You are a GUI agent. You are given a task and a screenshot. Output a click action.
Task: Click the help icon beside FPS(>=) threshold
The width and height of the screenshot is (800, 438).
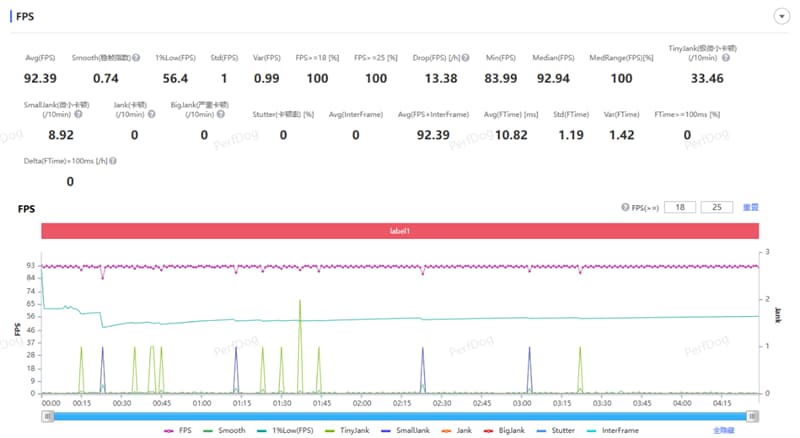pos(625,207)
